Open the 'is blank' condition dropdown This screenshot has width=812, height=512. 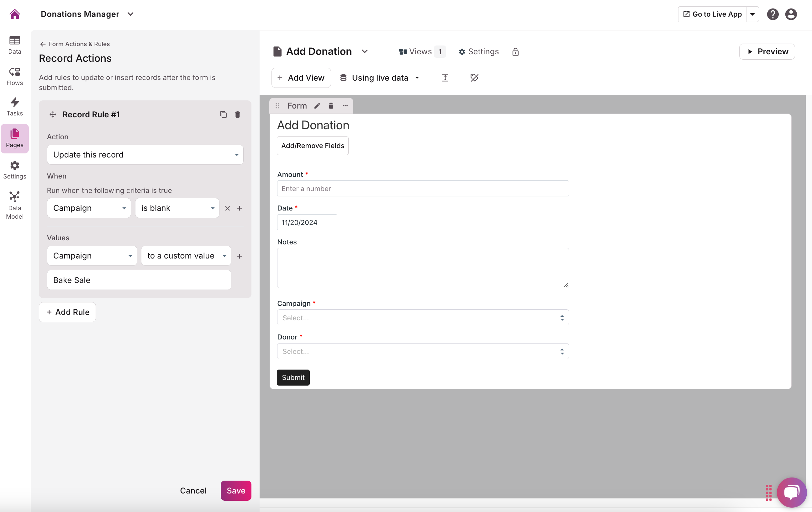point(177,208)
